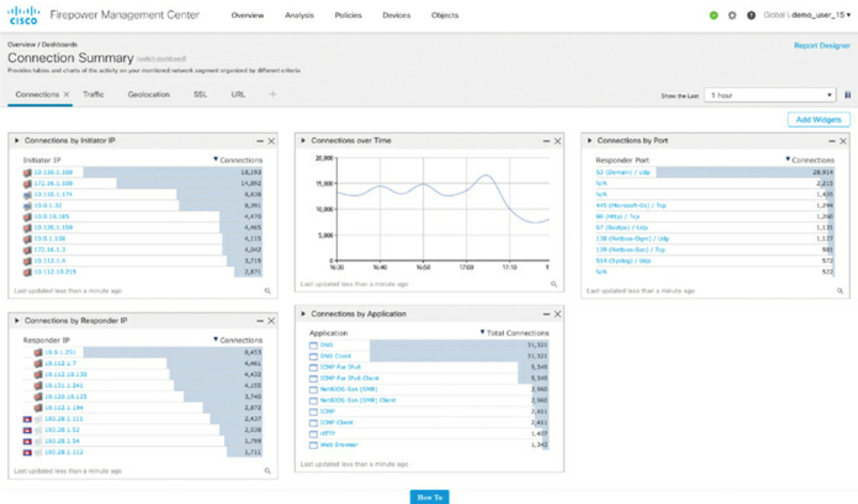Viewport: 858px width, 504px height.
Task: Open the Devices menu
Action: pyautogui.click(x=396, y=16)
